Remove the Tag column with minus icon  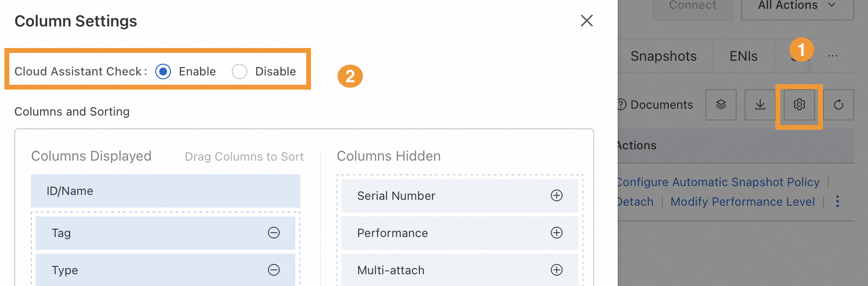click(x=274, y=233)
